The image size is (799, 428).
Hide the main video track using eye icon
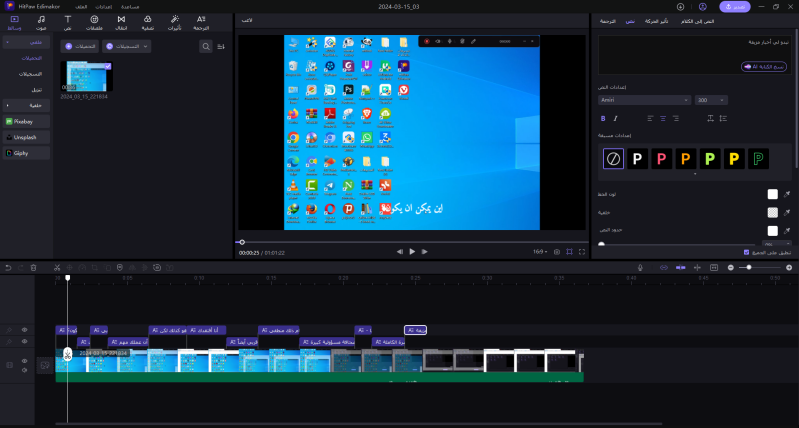[x=25, y=362]
